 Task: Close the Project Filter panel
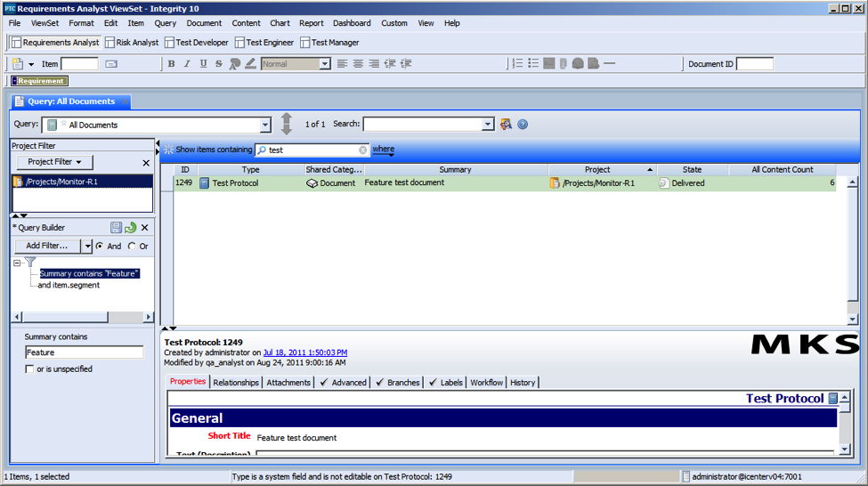146,163
